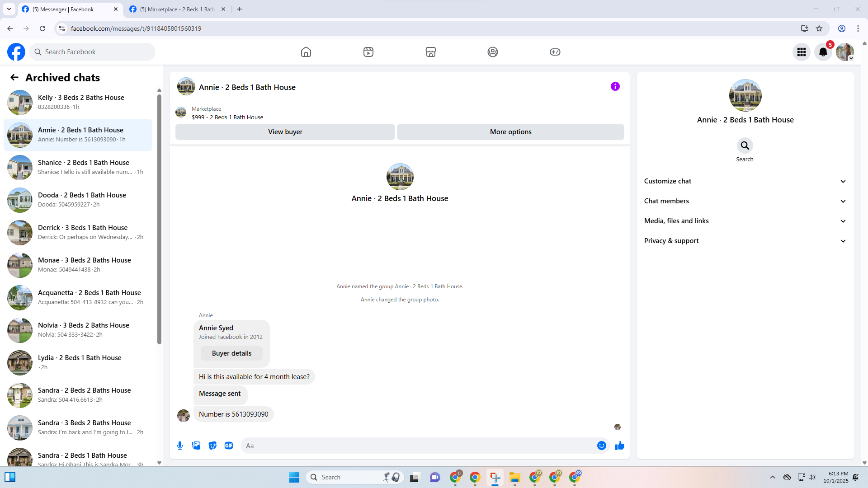Open the Snipping Tool taskbar icon
Image resolution: width=868 pixels, height=488 pixels.
pos(495,478)
